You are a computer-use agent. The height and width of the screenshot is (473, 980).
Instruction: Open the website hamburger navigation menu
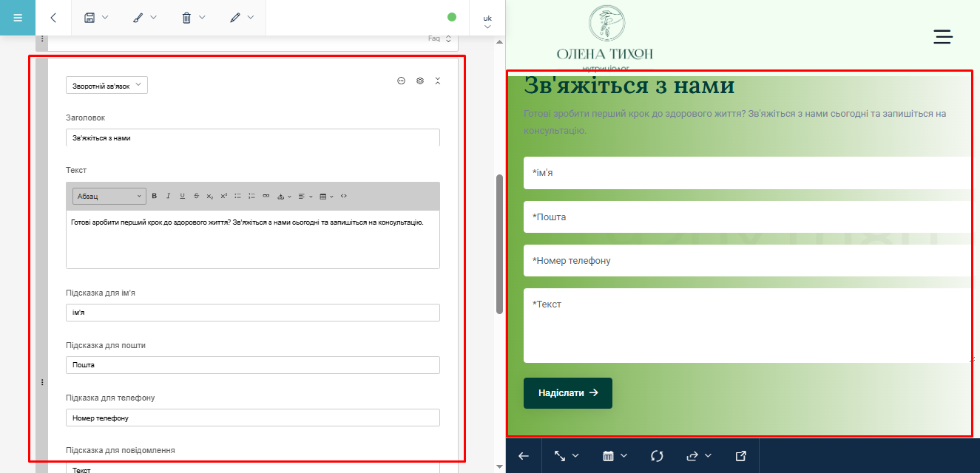[x=943, y=37]
